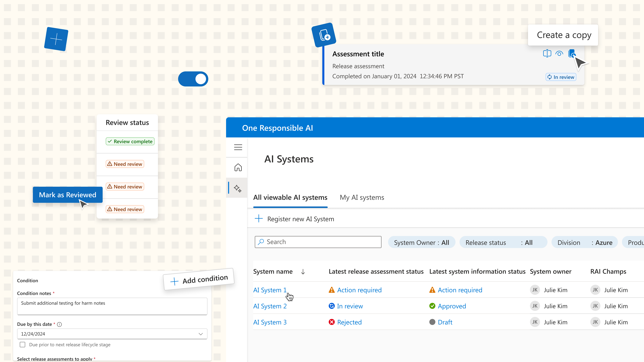Screen dimensions: 644x362
Task: Sort by System name arrow
Action: [303, 272]
